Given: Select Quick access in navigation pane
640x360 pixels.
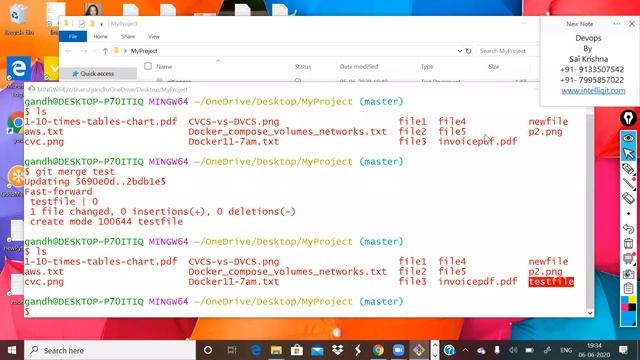Looking at the screenshot, I should (97, 73).
